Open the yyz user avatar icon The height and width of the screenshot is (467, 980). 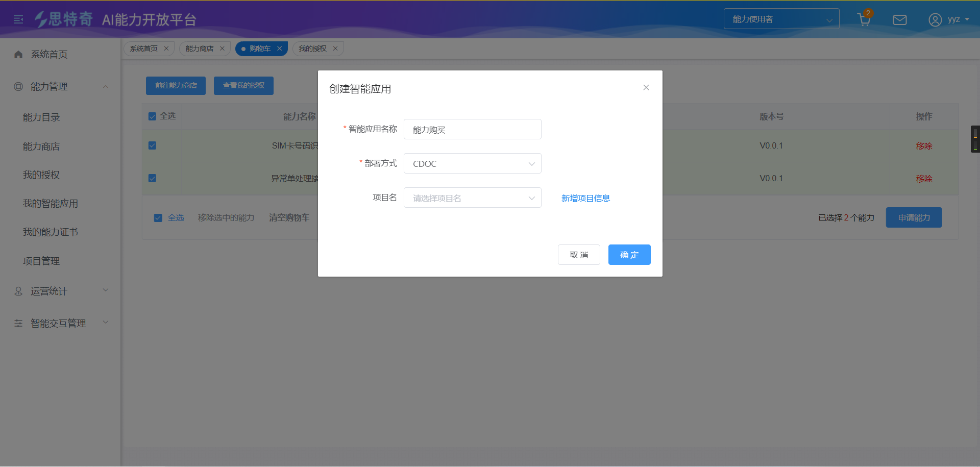935,20
